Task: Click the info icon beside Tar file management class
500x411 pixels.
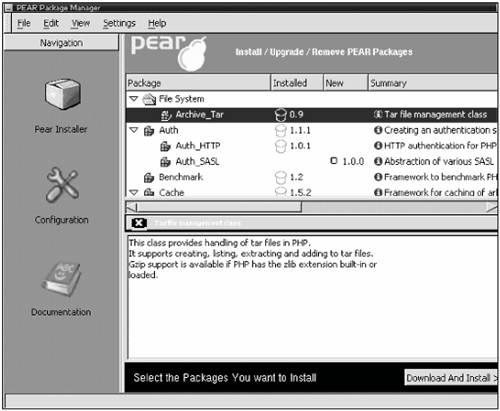Action: pos(378,115)
